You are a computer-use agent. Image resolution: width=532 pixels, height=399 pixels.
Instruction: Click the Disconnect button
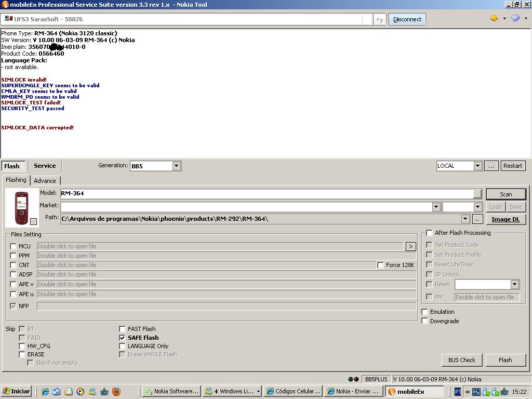[407, 20]
